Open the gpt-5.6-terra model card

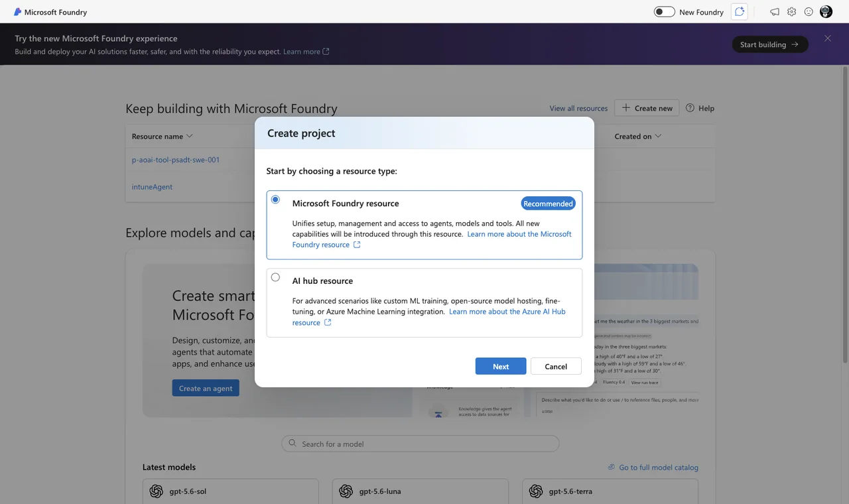tap(610, 491)
